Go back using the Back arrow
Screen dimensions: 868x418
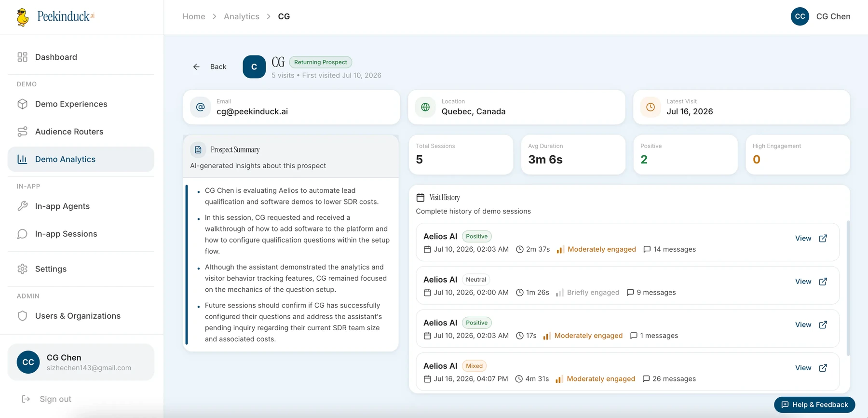210,67
